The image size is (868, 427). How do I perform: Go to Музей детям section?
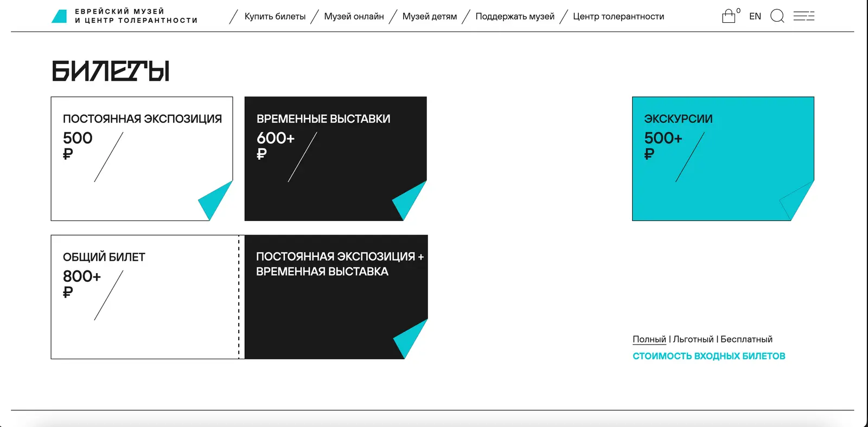click(x=430, y=16)
